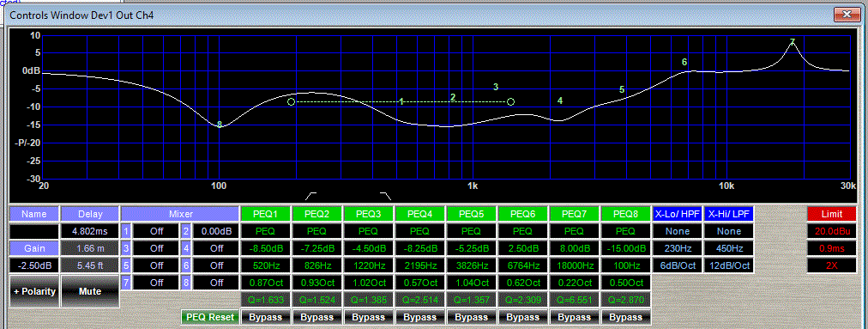Change HPF slope 6dB/Oct
The width and height of the screenshot is (868, 329).
tap(678, 265)
